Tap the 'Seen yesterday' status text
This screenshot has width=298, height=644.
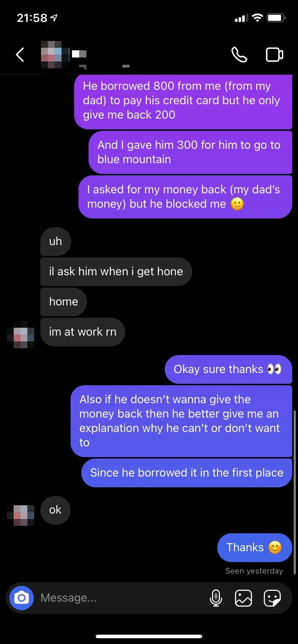(x=254, y=571)
